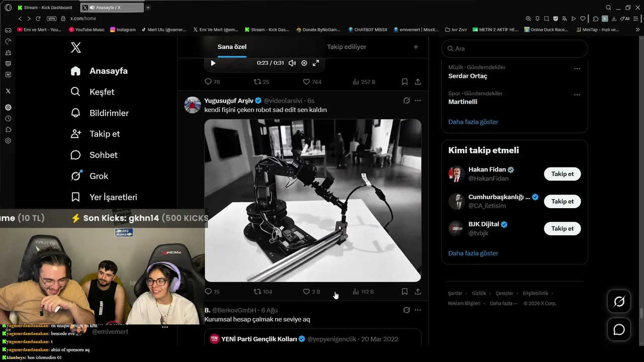Screen dimensions: 644x362
Task: Bookmark the post with 257 B views
Action: click(405, 81)
